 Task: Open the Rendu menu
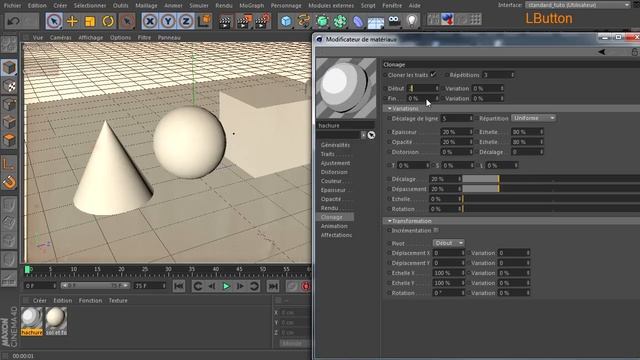[224, 6]
